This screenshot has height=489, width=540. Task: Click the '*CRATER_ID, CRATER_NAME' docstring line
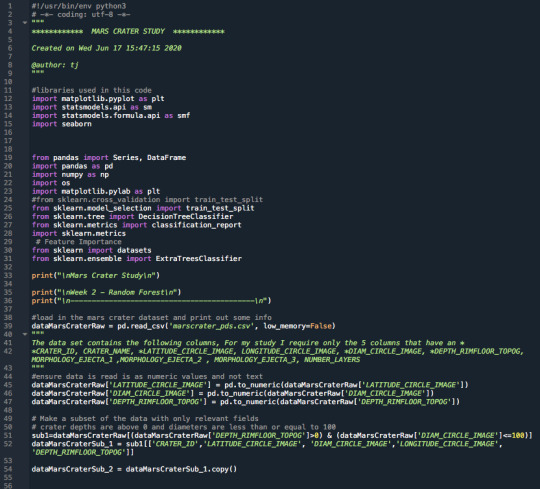point(278,351)
